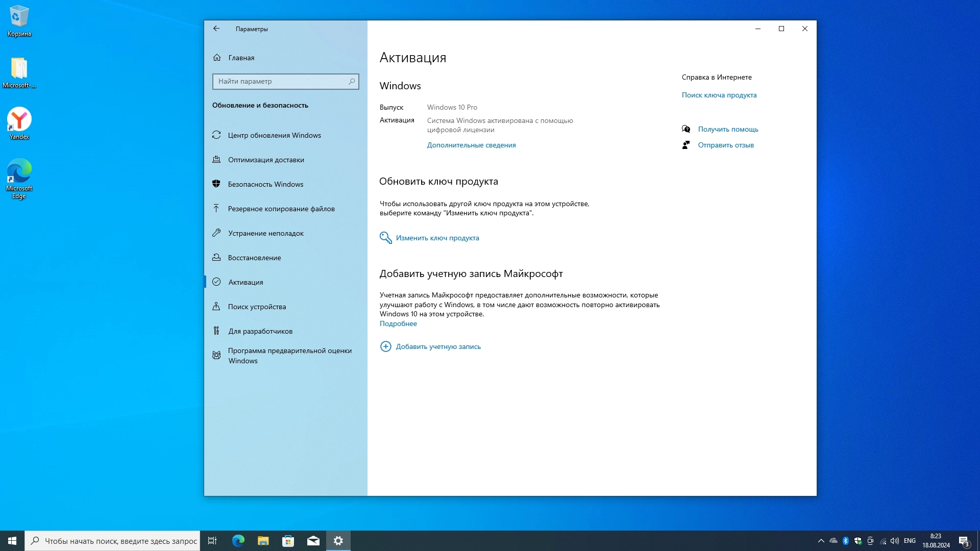Click the back arrow in Settings
Image resolution: width=980 pixels, height=551 pixels.
point(216,29)
